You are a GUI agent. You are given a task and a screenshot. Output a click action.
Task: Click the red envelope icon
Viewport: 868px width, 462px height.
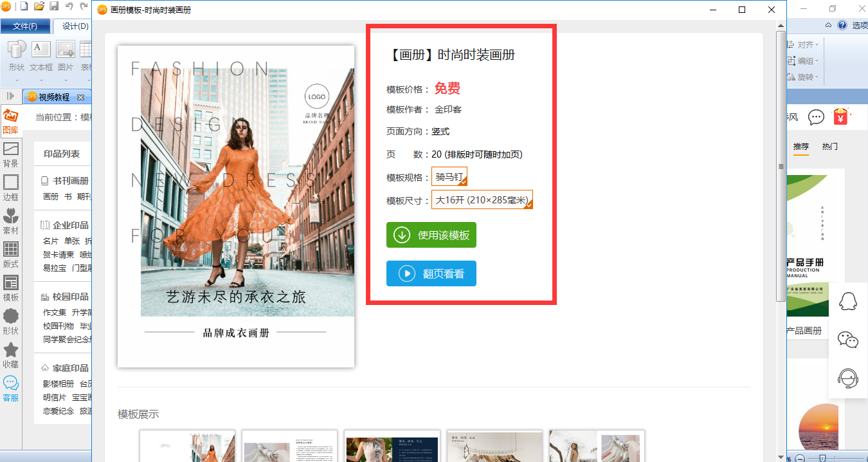coord(840,116)
